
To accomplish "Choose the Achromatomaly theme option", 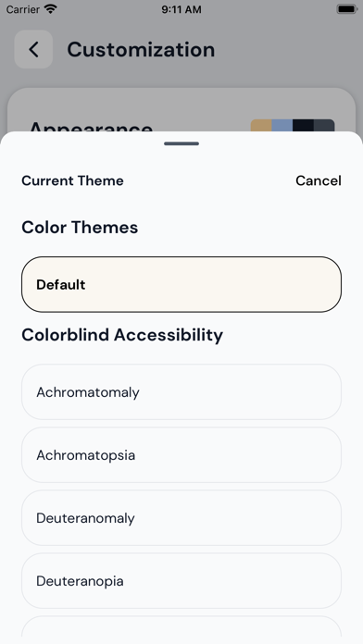I will point(181,392).
